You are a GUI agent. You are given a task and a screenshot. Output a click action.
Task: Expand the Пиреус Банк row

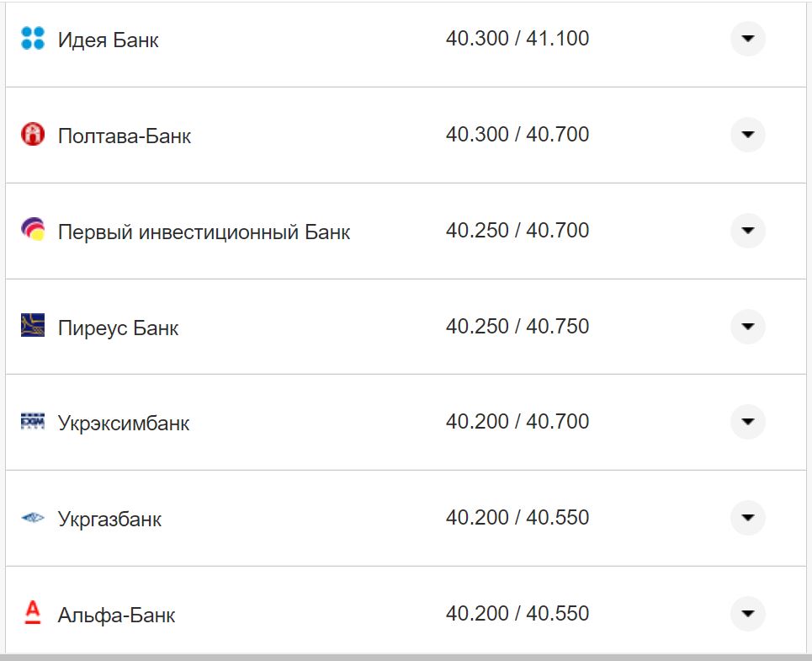click(x=747, y=326)
